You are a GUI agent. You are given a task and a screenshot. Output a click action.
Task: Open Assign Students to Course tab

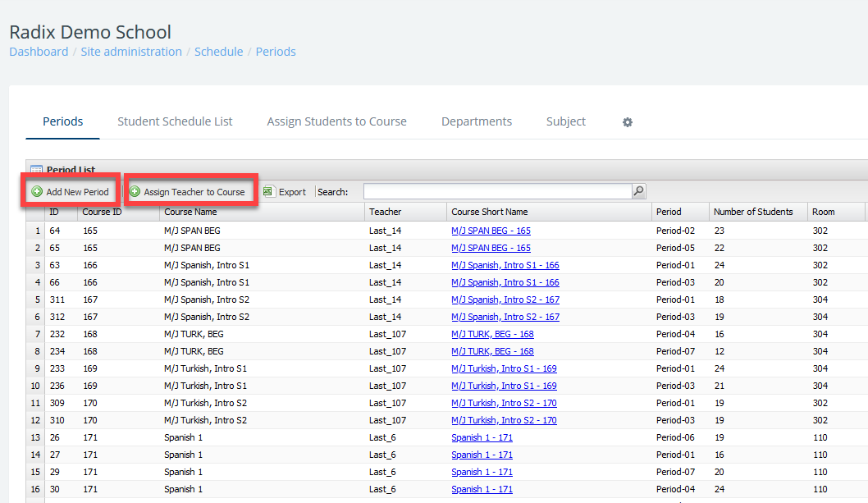point(336,121)
